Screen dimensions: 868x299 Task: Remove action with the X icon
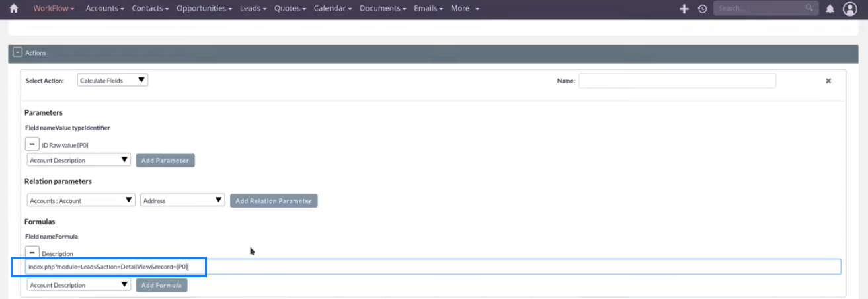click(828, 81)
